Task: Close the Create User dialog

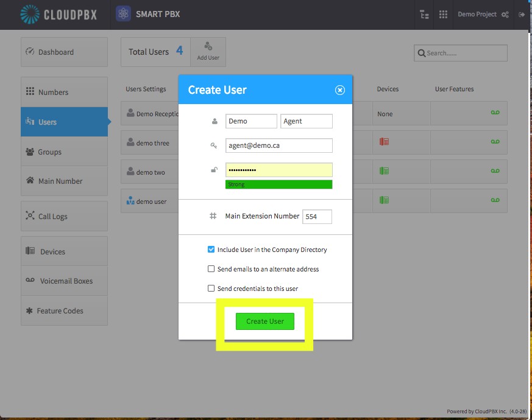Action: pos(339,90)
